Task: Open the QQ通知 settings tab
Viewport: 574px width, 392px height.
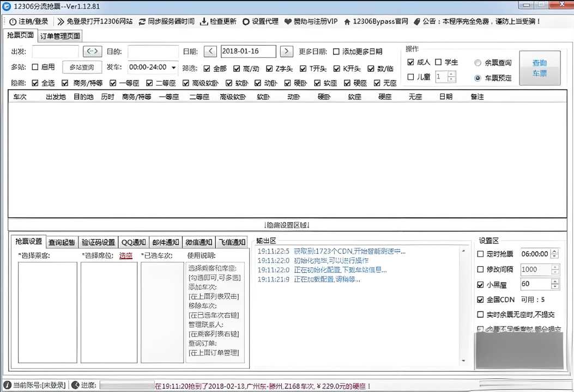Action: (x=134, y=242)
